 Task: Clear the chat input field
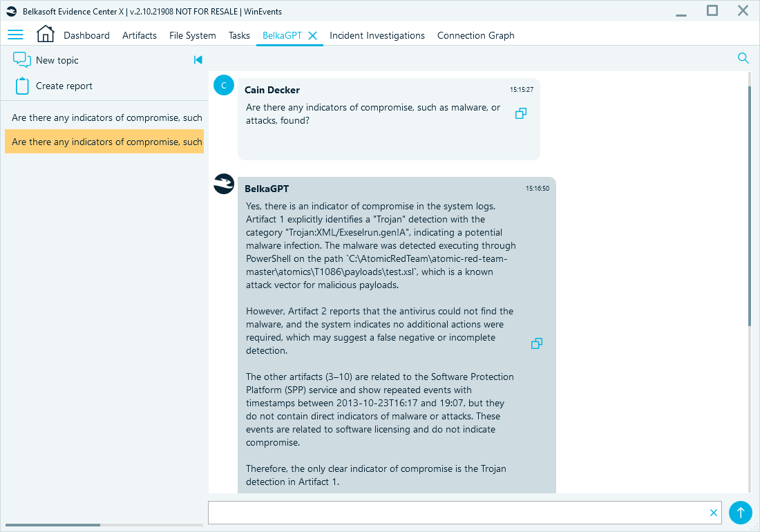[714, 513]
